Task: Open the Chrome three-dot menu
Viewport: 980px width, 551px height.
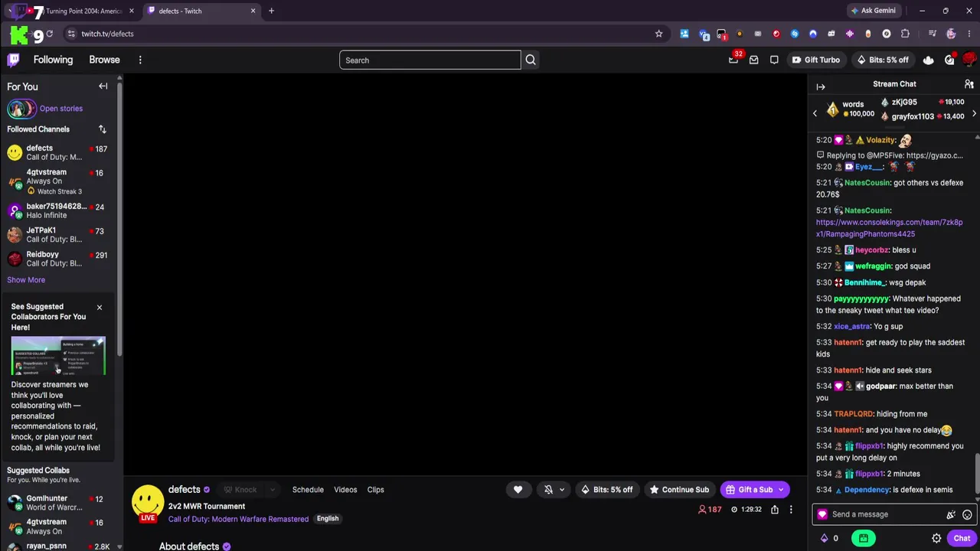Action: point(969,34)
